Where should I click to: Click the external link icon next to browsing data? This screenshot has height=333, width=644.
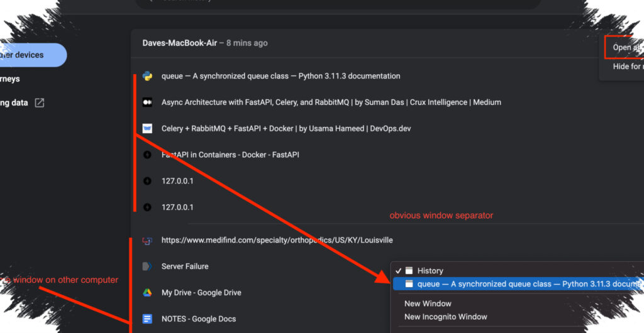pyautogui.click(x=40, y=102)
